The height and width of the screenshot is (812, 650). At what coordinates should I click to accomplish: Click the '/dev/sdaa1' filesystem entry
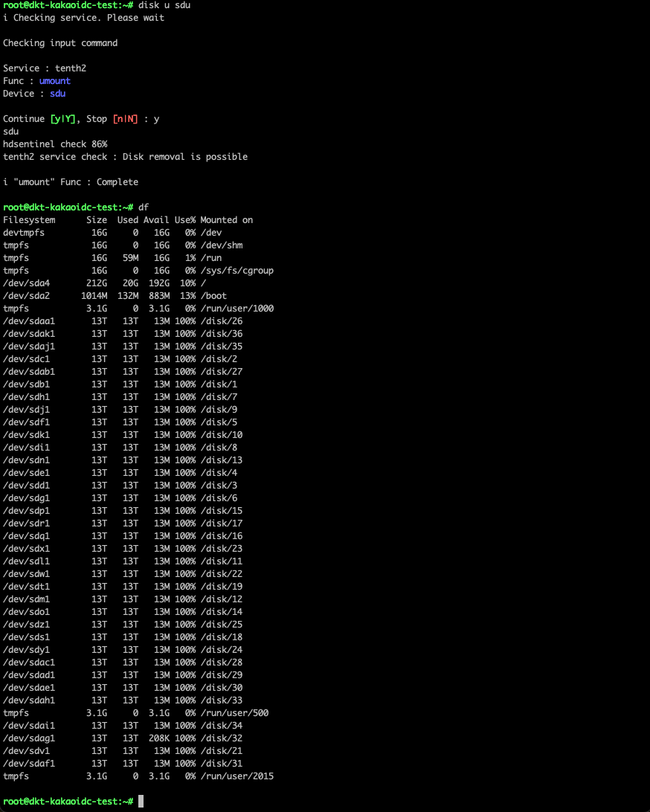coord(29,321)
